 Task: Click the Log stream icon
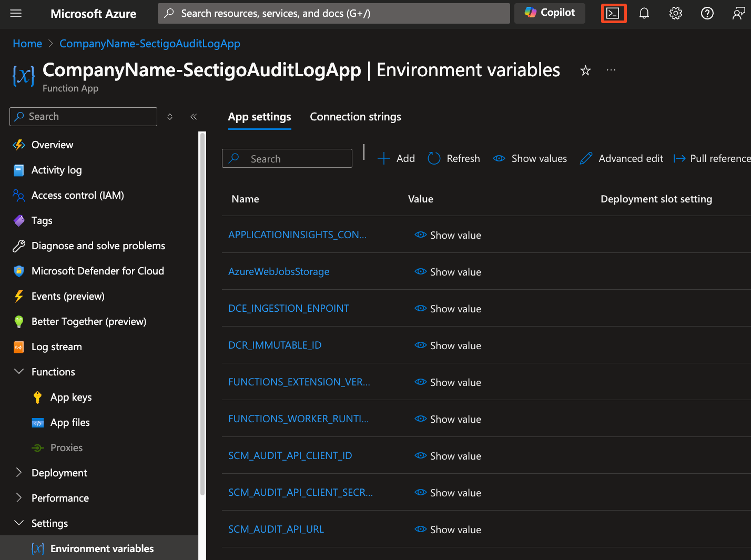click(19, 347)
